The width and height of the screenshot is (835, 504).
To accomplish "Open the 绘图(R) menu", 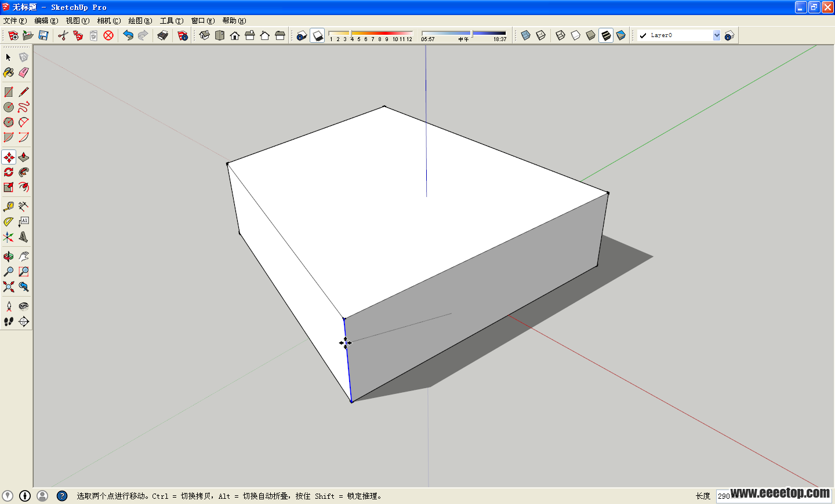I will tap(140, 21).
